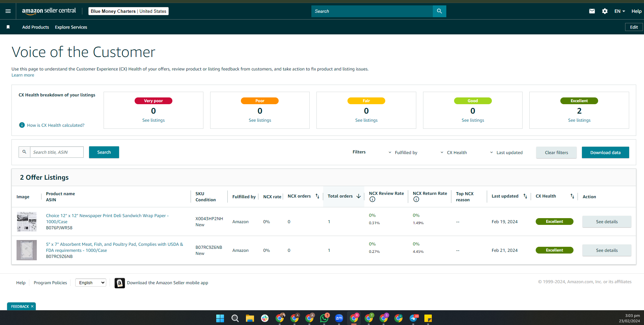Sort by the NCX orders column arrows

click(x=317, y=196)
